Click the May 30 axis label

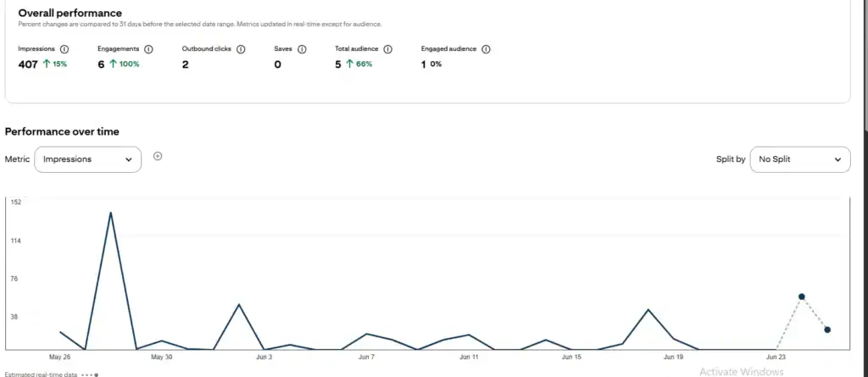pos(162,357)
